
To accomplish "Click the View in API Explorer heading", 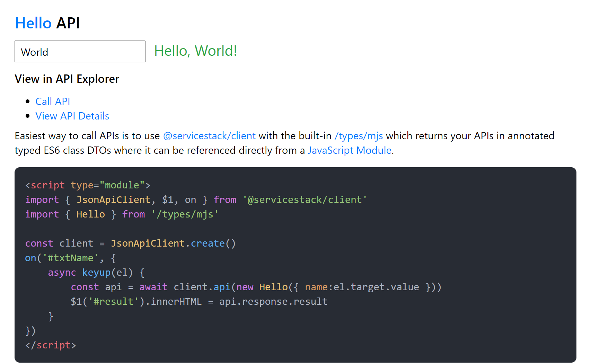I will [x=67, y=79].
